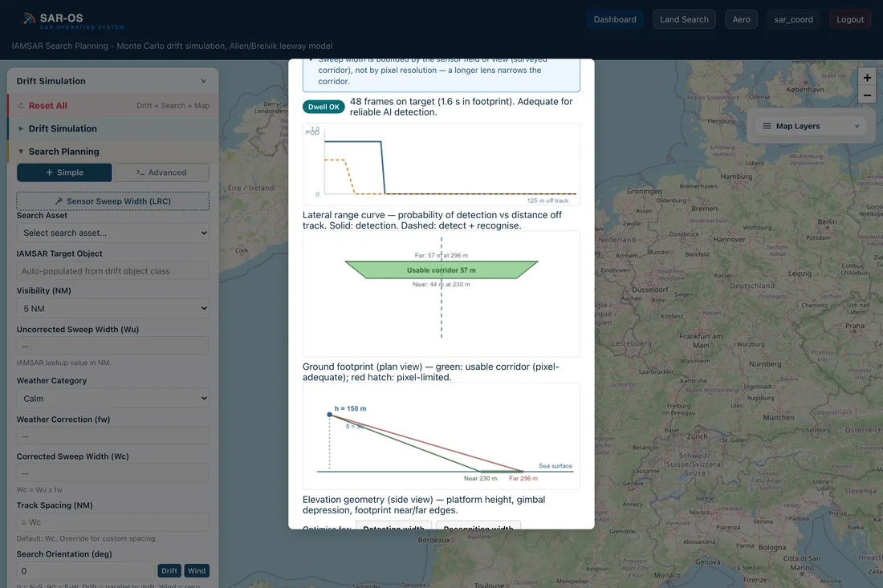Viewport: 883px width, 588px height.
Task: Click the Berlin label on the map
Action: 828,221
